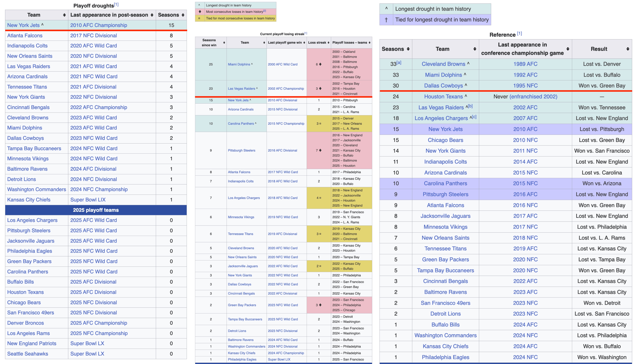Go to Los Angeles Rams page

coord(29,333)
